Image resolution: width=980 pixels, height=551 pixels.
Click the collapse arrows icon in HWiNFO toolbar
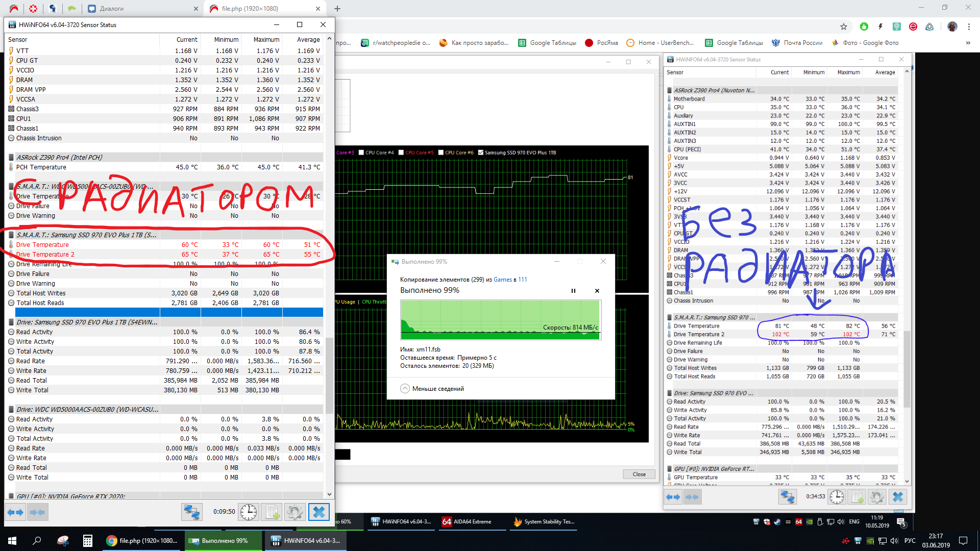click(x=37, y=512)
